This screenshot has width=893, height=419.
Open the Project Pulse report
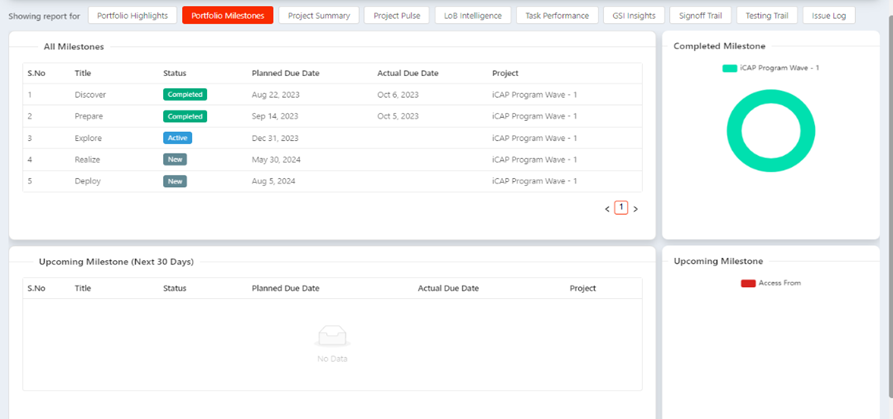tap(396, 15)
